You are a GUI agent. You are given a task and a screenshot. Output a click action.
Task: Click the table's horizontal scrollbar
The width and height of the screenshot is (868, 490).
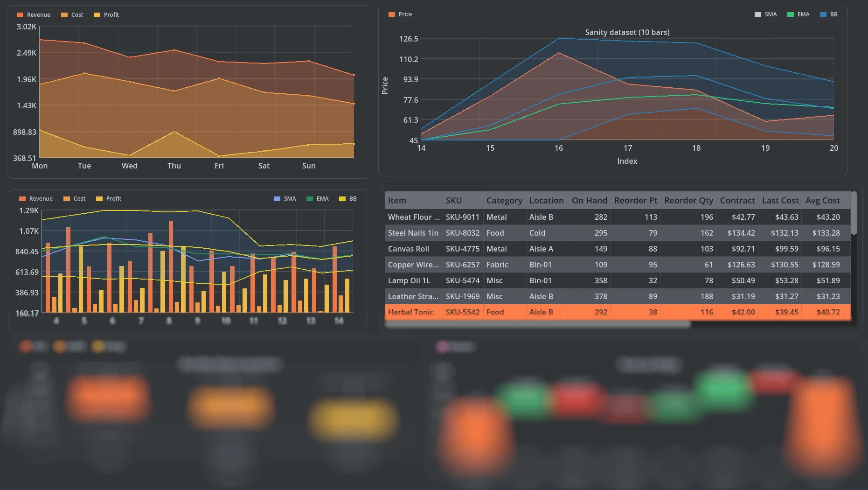coord(537,325)
